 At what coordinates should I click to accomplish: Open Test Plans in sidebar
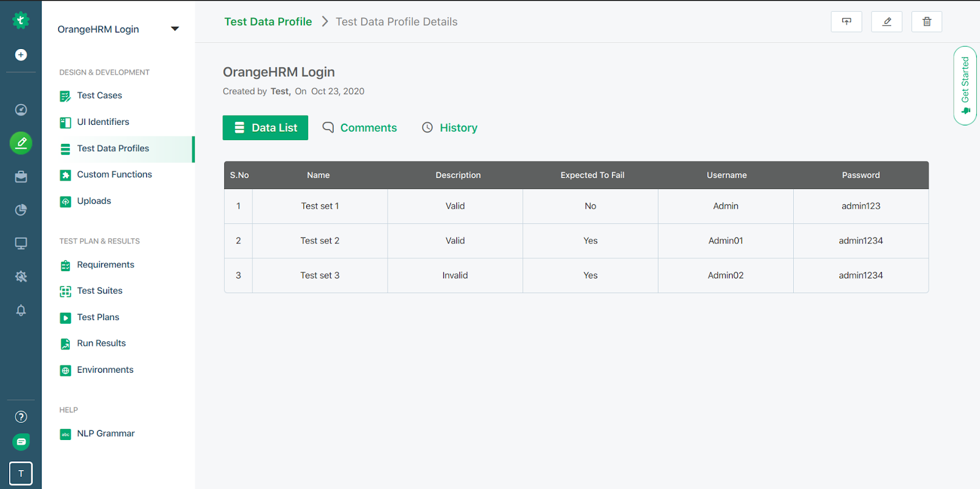[x=98, y=317]
